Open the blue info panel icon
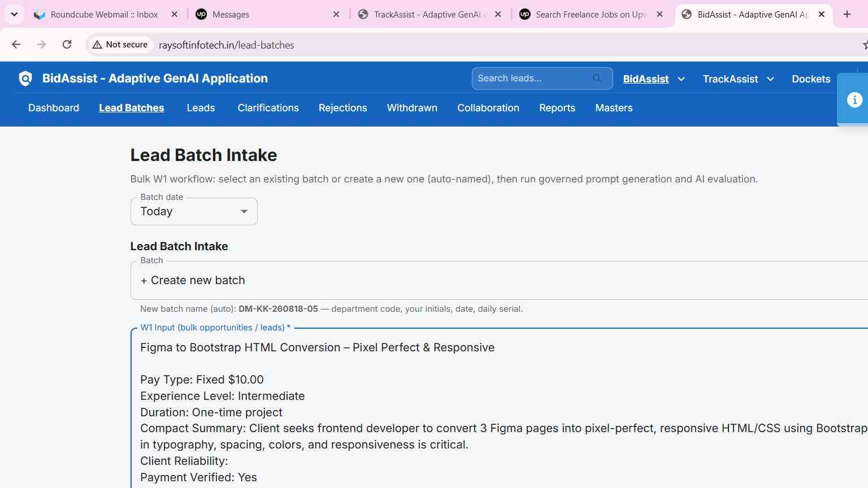868x488 pixels. click(x=854, y=100)
